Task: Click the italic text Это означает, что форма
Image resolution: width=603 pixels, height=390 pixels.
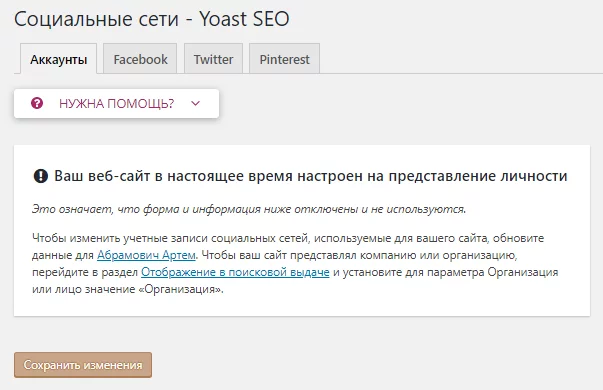Action: coord(249,209)
